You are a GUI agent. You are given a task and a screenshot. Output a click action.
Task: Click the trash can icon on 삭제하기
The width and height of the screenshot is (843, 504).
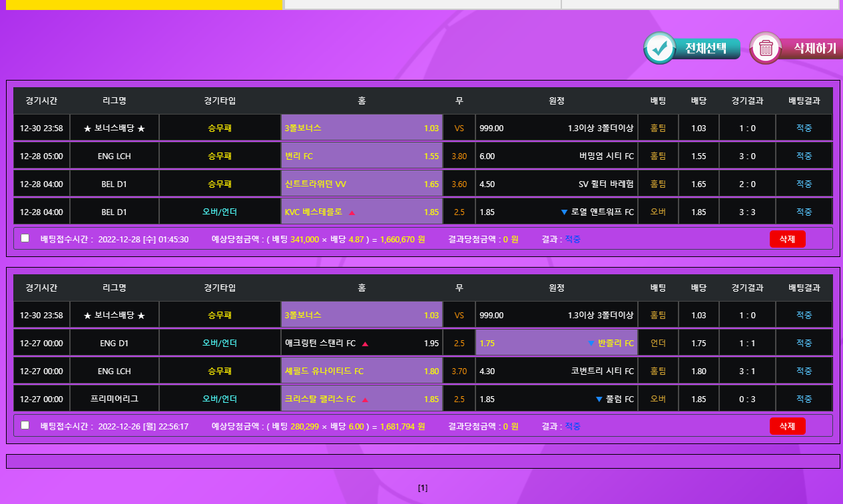point(766,48)
